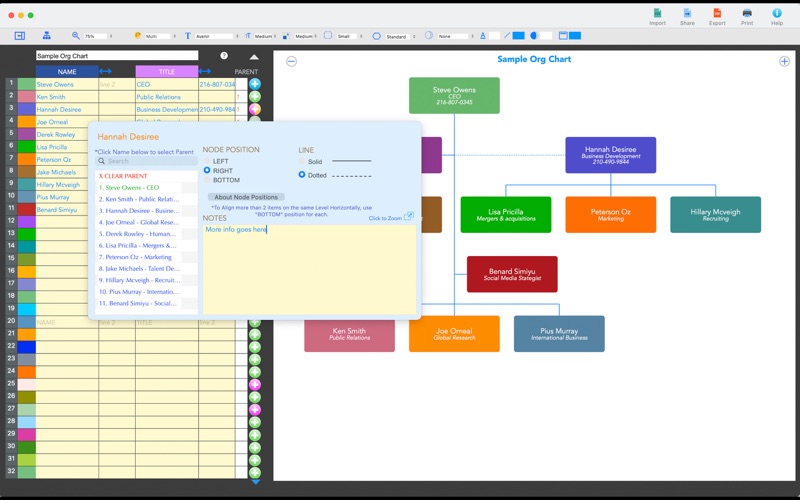This screenshot has width=800, height=500.
Task: Click the red color swatch for row 11
Action: click(27, 209)
